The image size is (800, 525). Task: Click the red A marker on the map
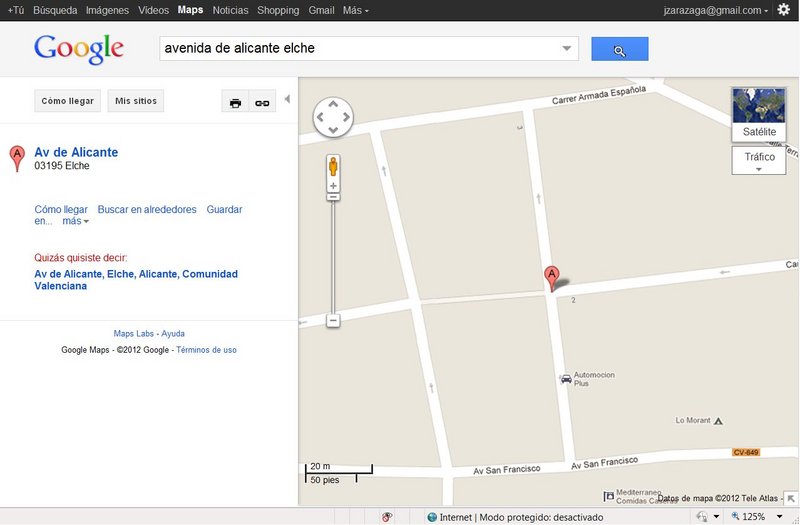(552, 278)
